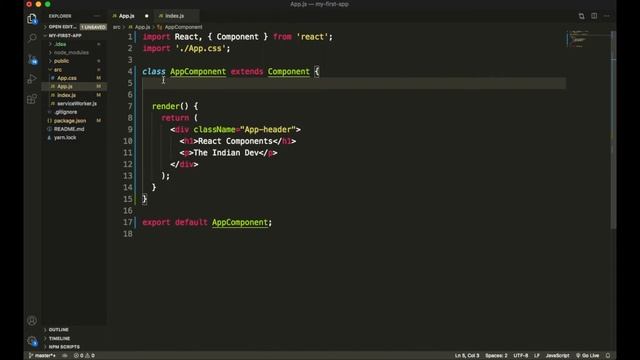Click the 1 UNSAVED badge

pyautogui.click(x=93, y=27)
